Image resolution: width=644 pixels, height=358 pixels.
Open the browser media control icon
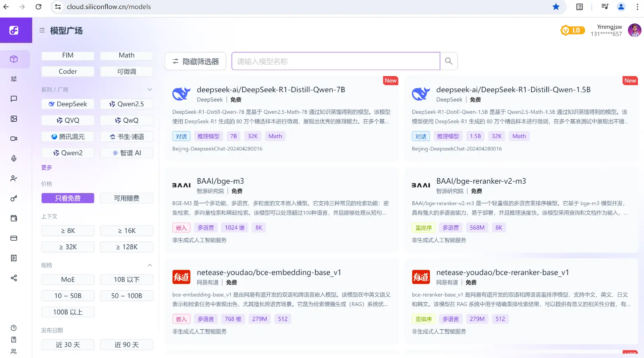[x=605, y=7]
